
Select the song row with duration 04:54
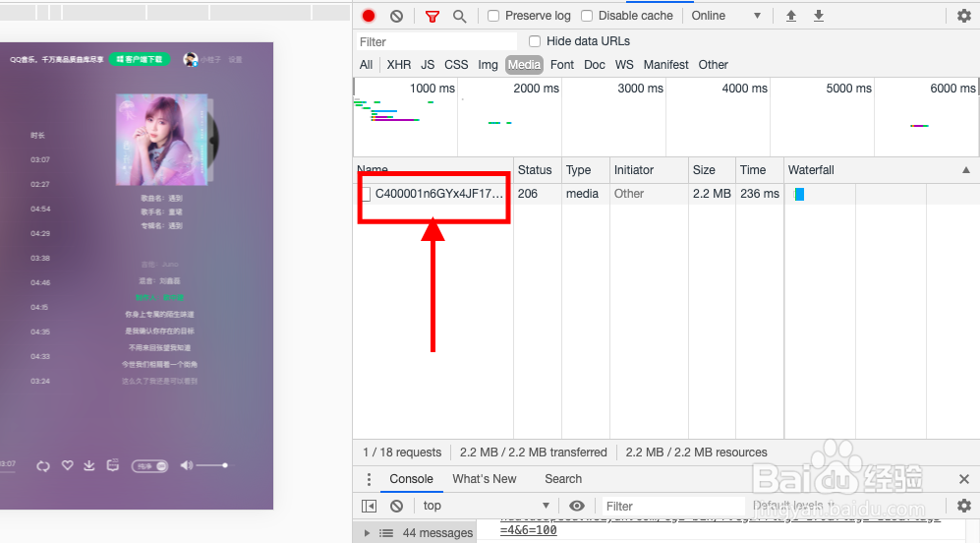pos(40,209)
